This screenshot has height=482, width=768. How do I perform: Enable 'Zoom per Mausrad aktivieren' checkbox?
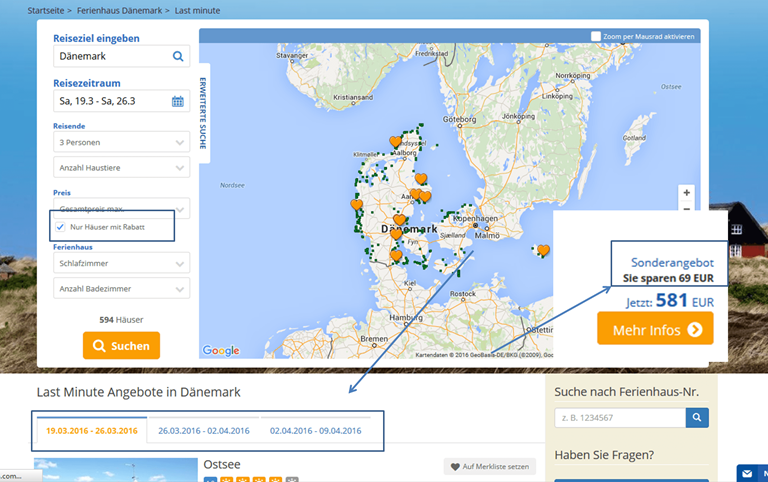click(x=596, y=36)
